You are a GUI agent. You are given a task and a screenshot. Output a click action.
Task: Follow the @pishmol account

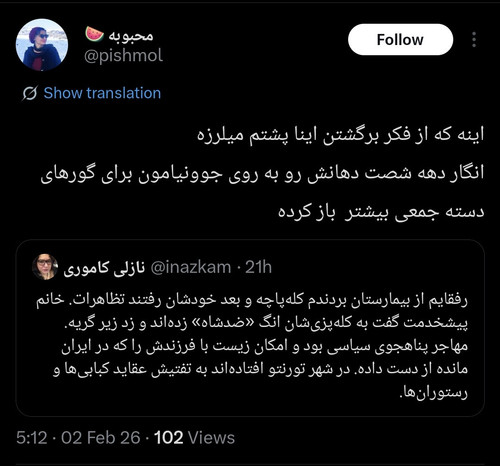400,40
